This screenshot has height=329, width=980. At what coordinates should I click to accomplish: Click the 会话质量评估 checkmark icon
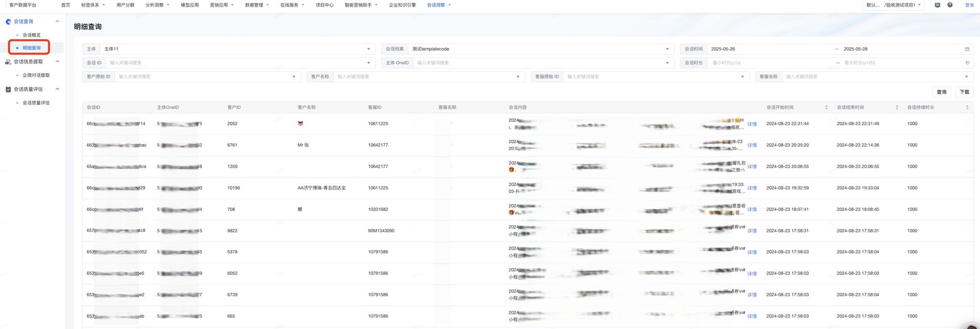pos(8,89)
